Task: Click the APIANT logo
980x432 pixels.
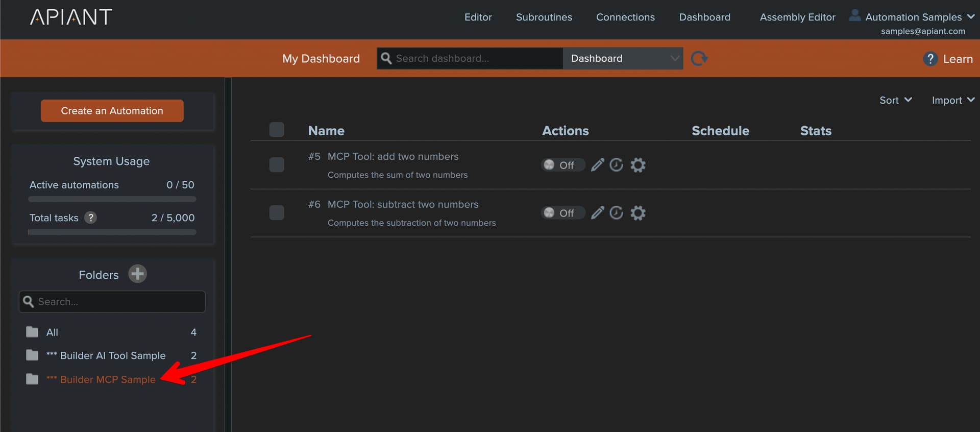Action: pos(71,17)
